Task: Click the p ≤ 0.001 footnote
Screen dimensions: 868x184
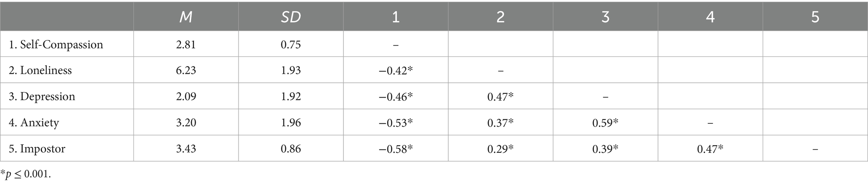Action: pyautogui.click(x=26, y=174)
